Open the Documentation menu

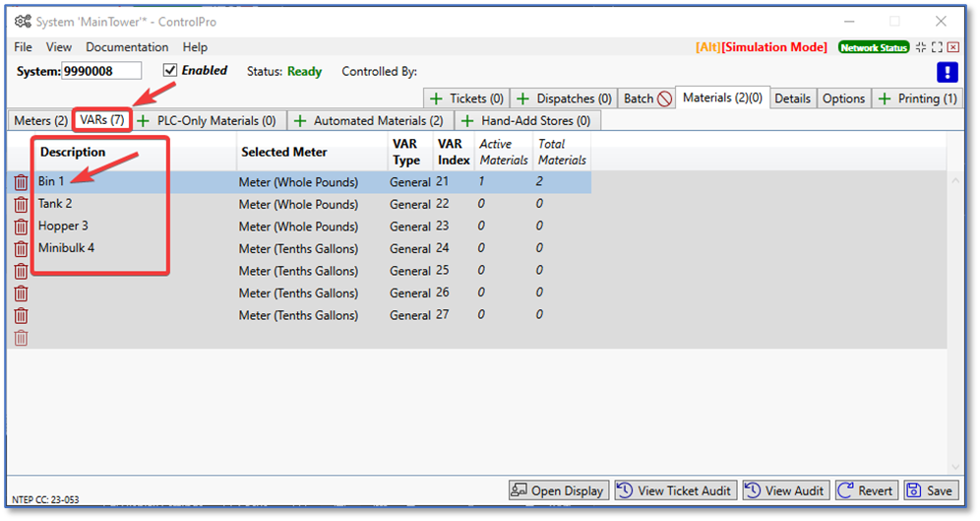127,47
